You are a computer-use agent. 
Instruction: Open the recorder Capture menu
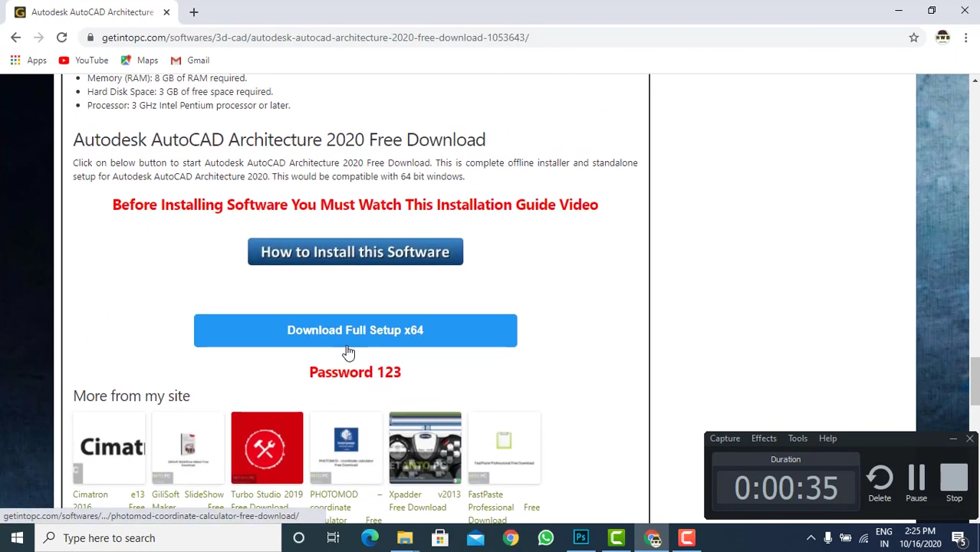tap(725, 439)
